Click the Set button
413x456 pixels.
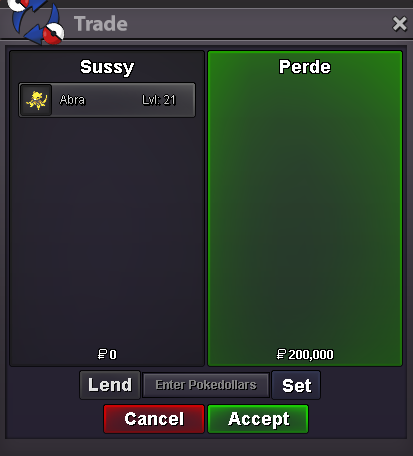pyautogui.click(x=296, y=385)
